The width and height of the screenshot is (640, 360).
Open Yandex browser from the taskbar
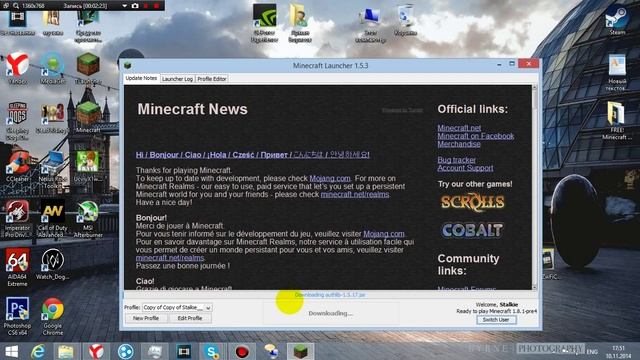[96, 351]
